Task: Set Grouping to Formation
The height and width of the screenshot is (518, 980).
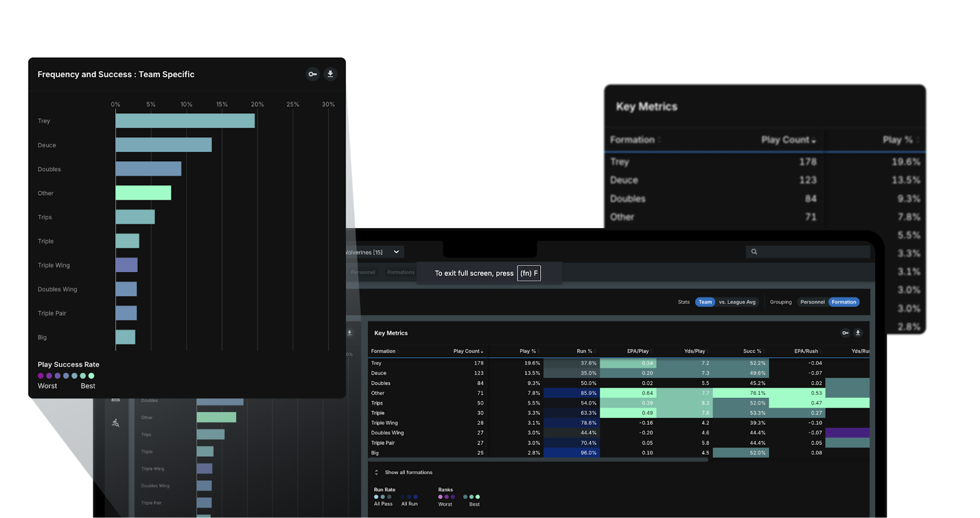Action: [x=843, y=302]
